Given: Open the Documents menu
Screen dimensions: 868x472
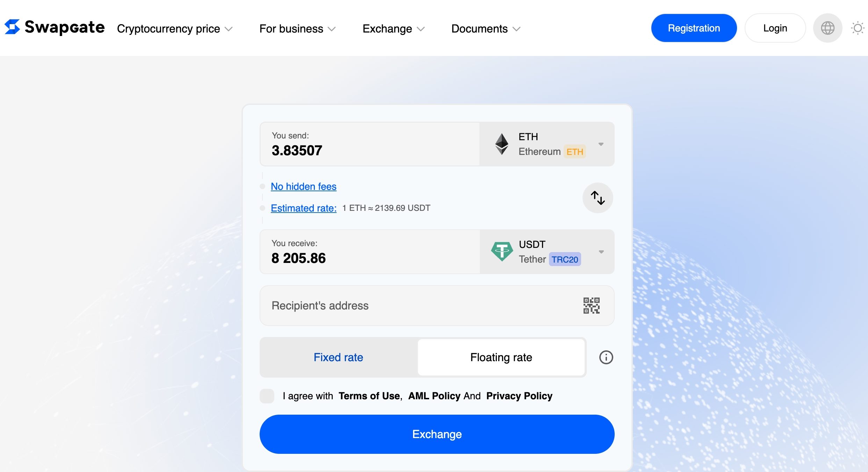Looking at the screenshot, I should pos(486,29).
